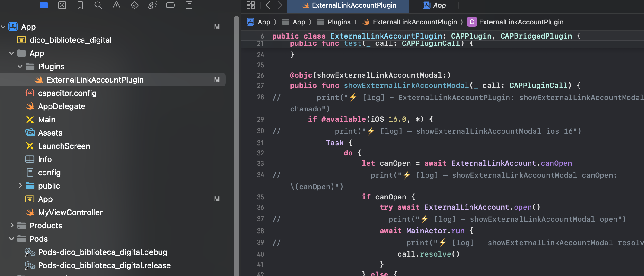Open the Find navigator magnifier icon
Screen dimensions: 644x276
point(98,5)
